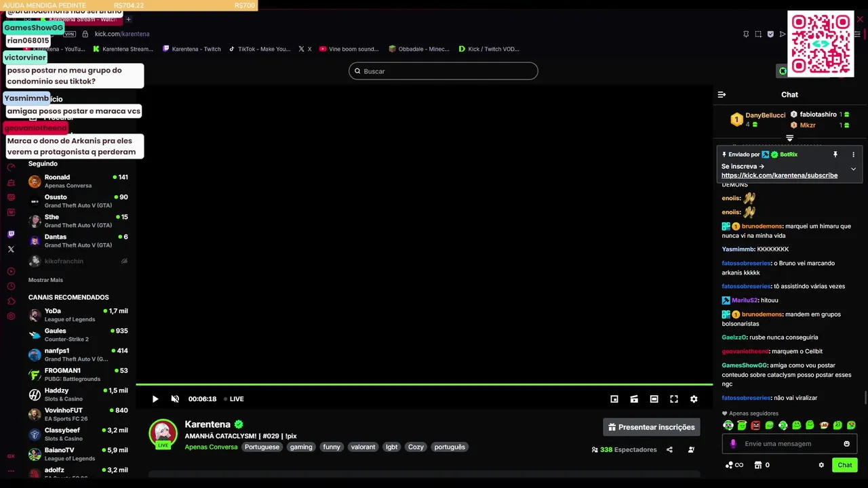Open a new browser tab with plus button
Image resolution: width=868 pixels, height=488 pixels.
129,19
